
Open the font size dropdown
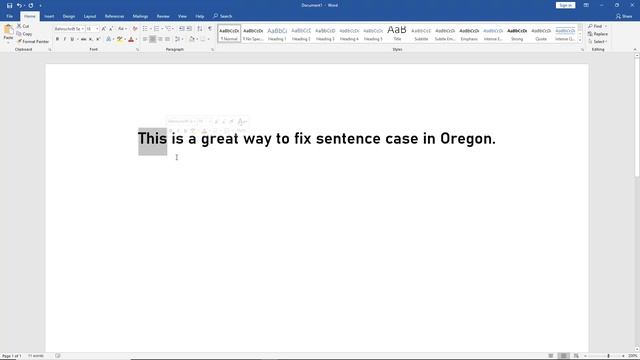click(97, 29)
